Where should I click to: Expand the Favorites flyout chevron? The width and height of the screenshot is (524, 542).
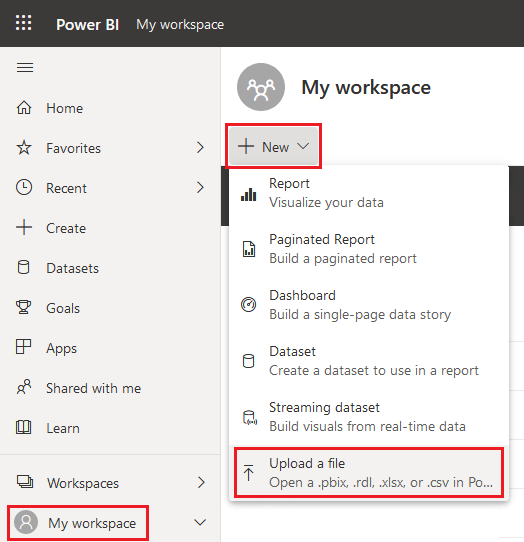tap(200, 148)
